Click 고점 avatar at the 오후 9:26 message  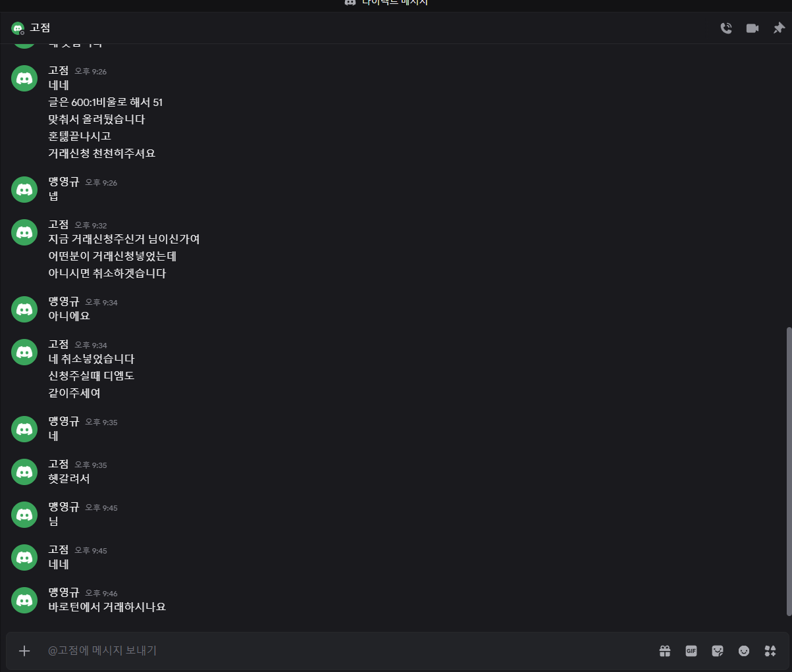click(24, 78)
